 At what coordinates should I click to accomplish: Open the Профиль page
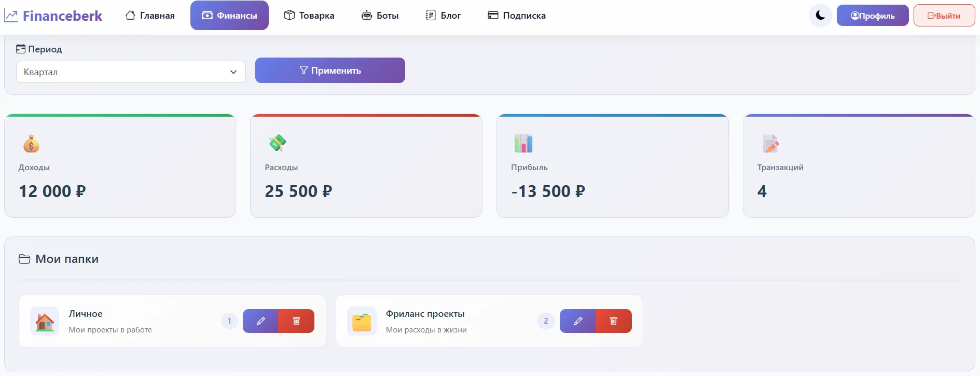click(872, 15)
